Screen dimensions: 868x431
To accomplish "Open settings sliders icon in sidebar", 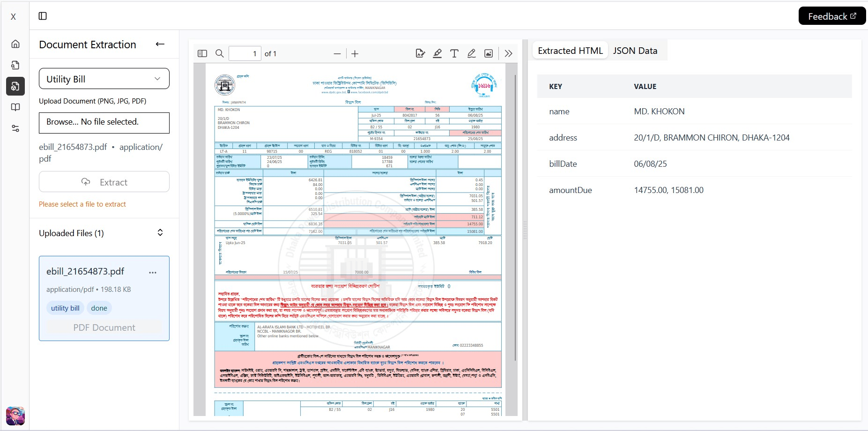I will click(15, 128).
